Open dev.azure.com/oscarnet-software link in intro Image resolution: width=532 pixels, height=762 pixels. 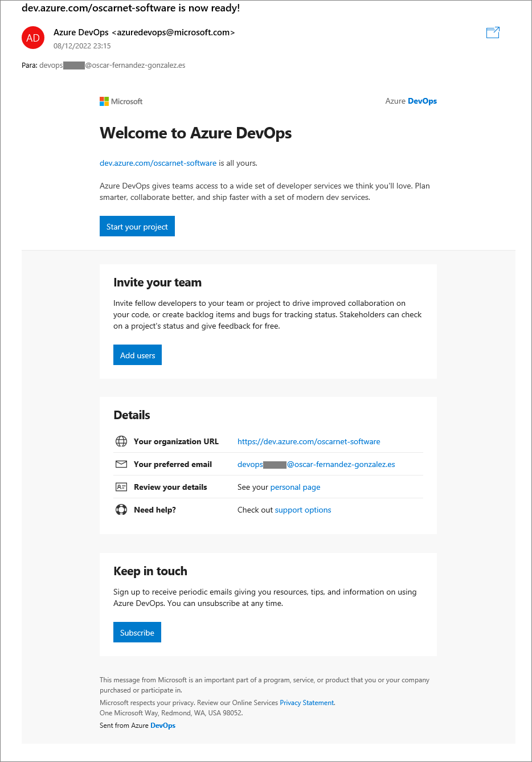[158, 163]
